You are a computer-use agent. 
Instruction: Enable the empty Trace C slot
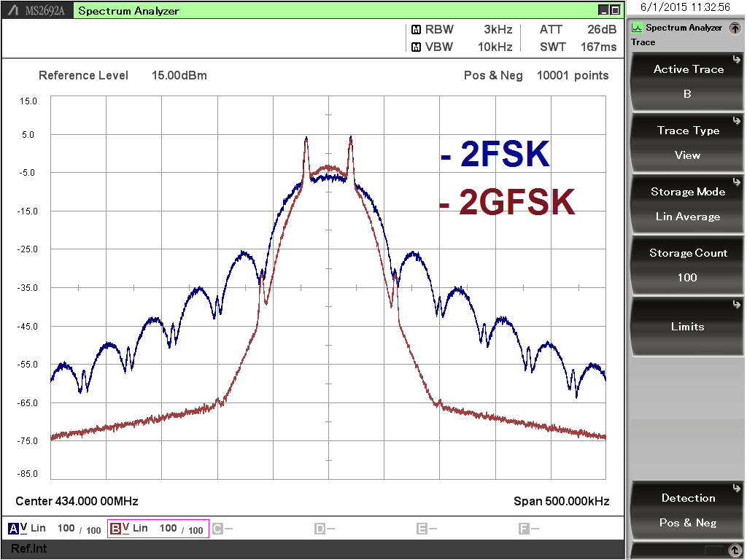tap(219, 528)
